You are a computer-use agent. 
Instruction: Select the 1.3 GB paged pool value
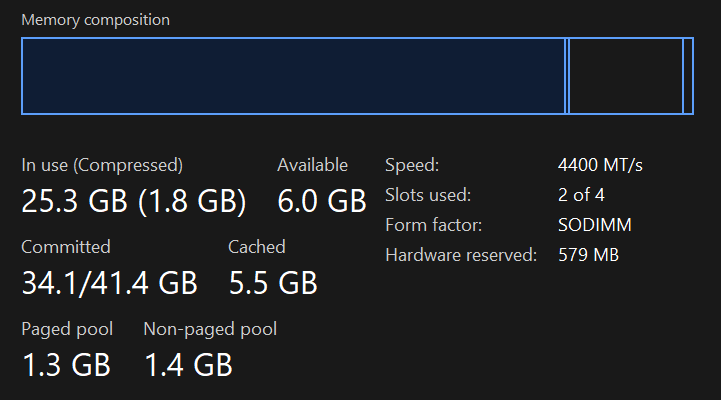click(x=66, y=365)
